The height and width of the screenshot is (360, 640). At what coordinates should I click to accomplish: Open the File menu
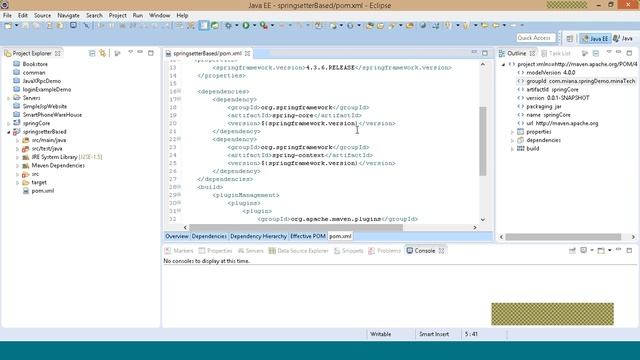click(x=7, y=15)
